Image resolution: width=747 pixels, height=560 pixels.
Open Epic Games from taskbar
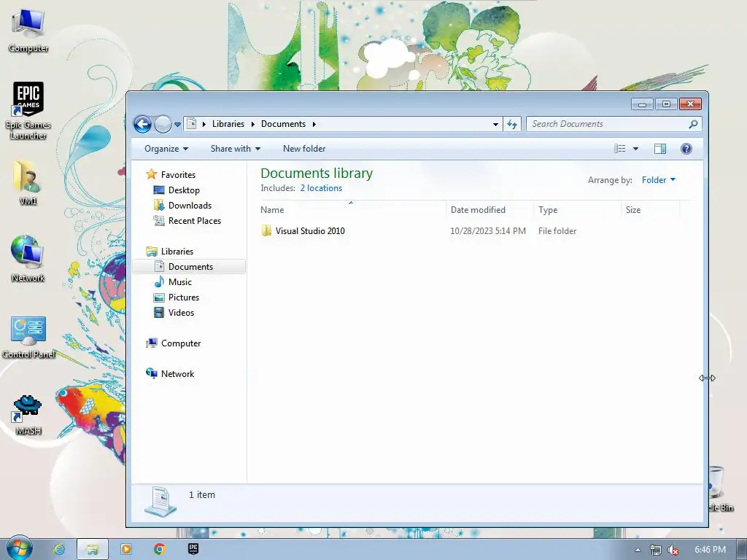(193, 549)
